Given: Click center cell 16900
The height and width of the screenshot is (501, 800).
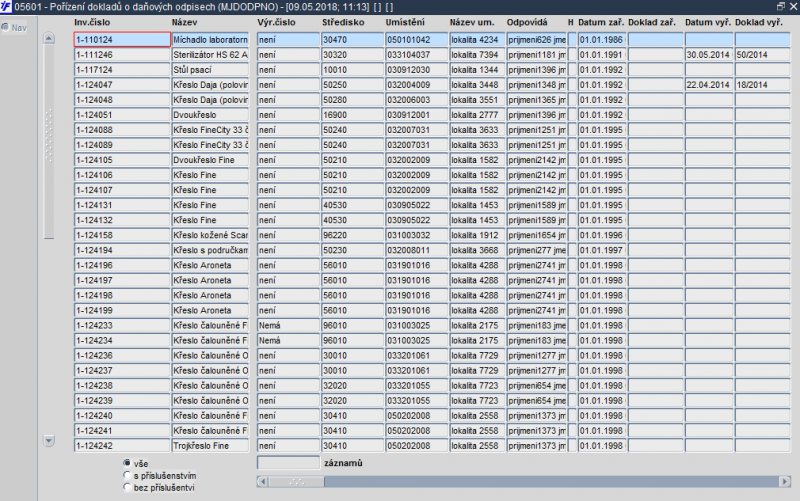Looking at the screenshot, I should tap(352, 115).
